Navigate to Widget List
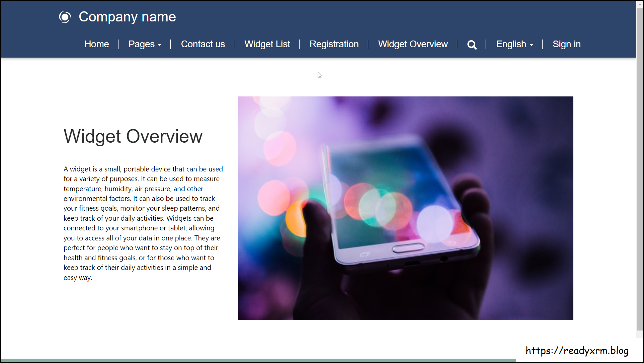 [x=267, y=44]
